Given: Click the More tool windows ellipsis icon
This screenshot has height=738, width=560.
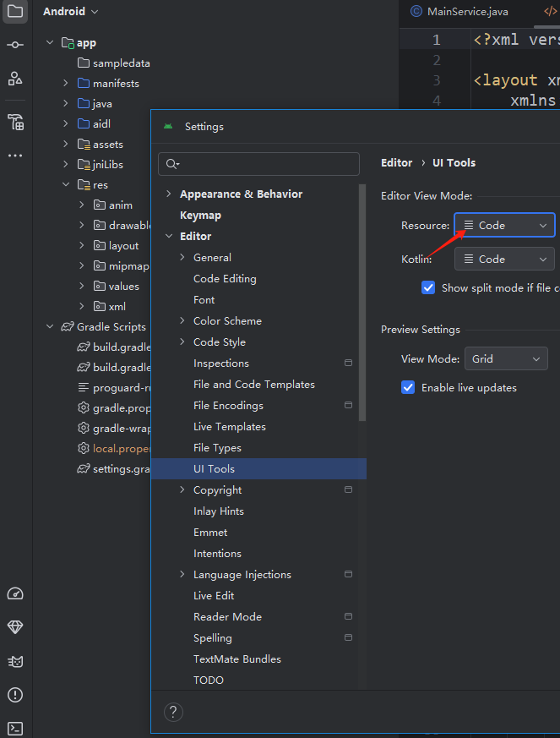Looking at the screenshot, I should [x=15, y=156].
